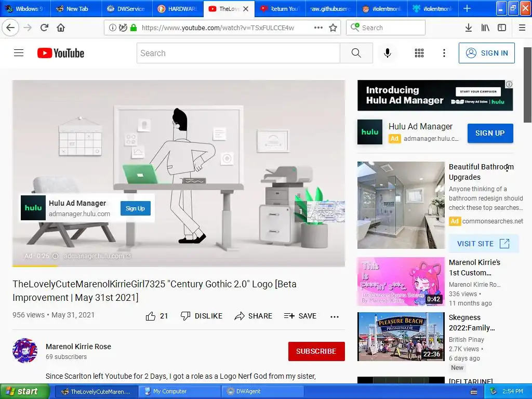The height and width of the screenshot is (399, 532).
Task: Click Sign Up on video ad overlay
Action: [x=136, y=208]
